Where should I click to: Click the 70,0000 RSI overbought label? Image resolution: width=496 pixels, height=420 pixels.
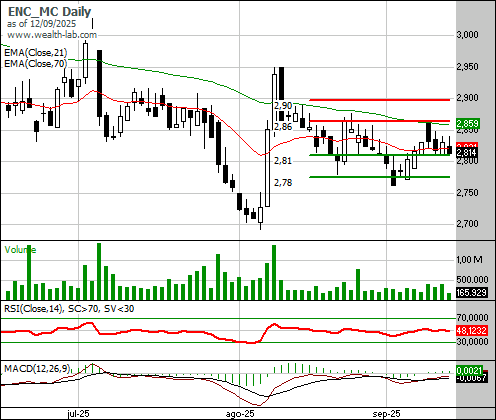[x=472, y=318]
